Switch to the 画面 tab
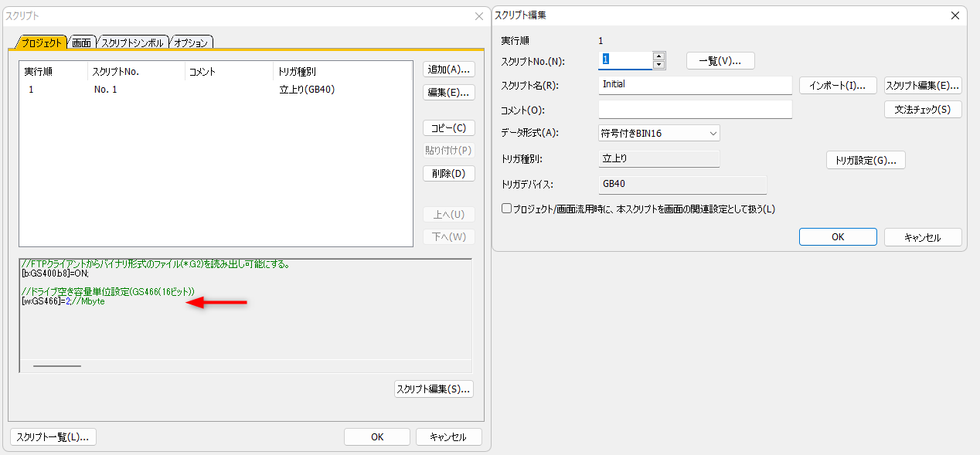The image size is (980, 455). [81, 42]
